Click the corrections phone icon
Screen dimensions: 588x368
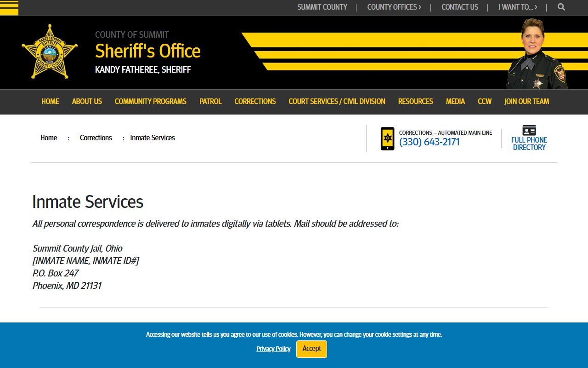(387, 138)
